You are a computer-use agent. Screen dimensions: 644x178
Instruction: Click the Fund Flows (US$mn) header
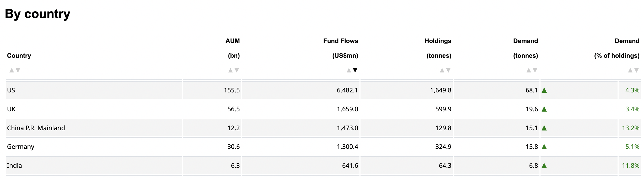click(x=341, y=48)
